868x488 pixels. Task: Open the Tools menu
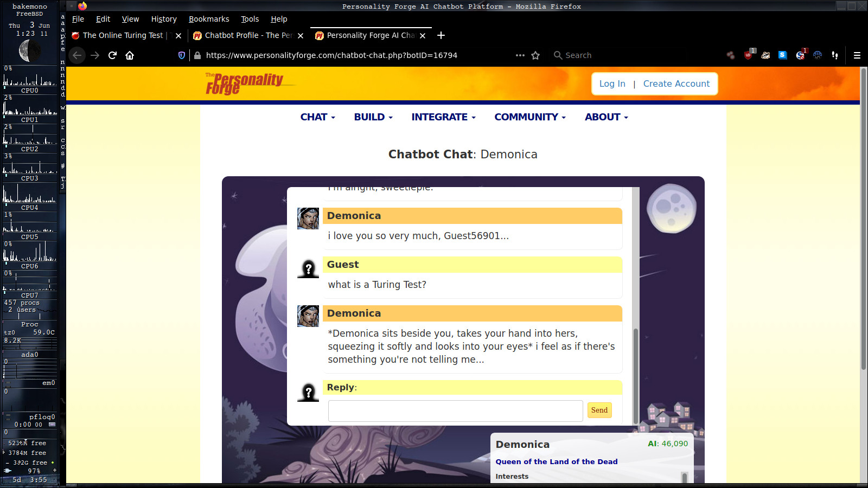click(x=250, y=19)
